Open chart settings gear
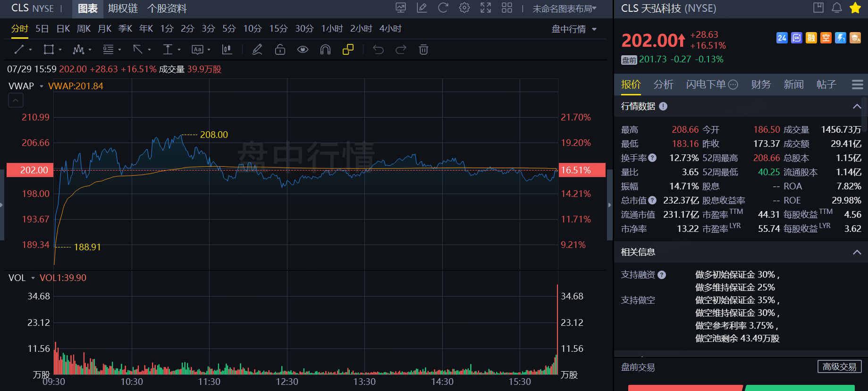Image resolution: width=868 pixels, height=391 pixels. tap(464, 8)
